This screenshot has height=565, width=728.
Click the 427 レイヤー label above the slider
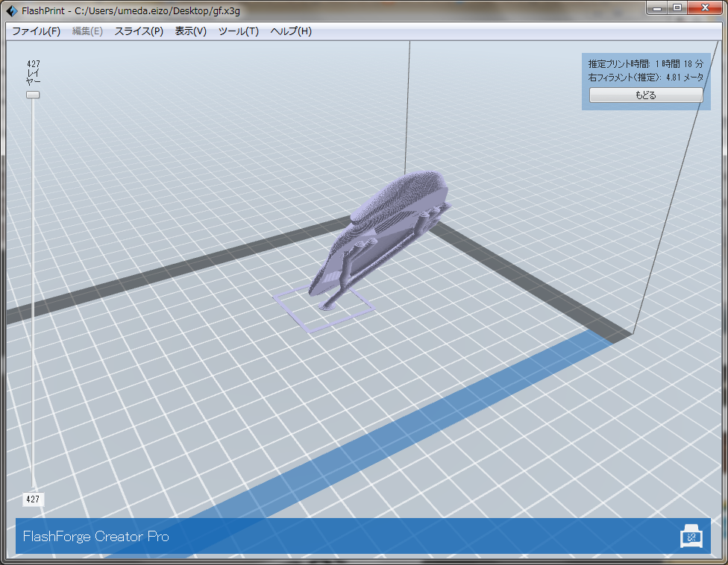(33, 73)
